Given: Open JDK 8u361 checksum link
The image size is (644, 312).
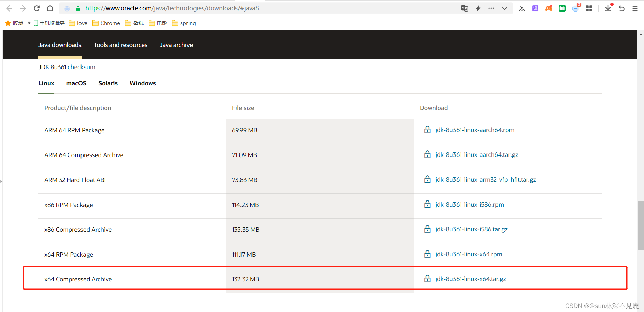Looking at the screenshot, I should pos(82,67).
